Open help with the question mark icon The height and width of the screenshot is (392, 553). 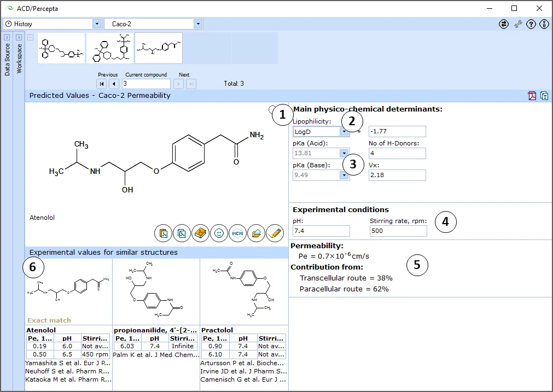tap(531, 24)
